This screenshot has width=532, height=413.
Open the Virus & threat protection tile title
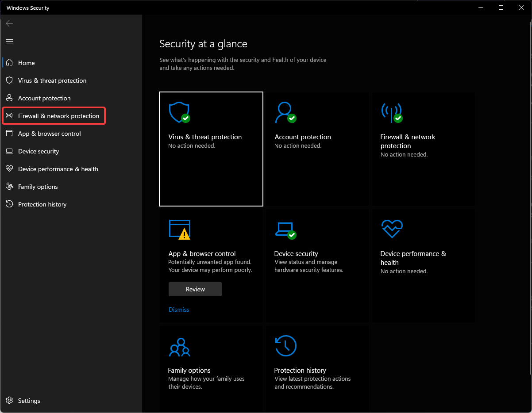click(205, 137)
